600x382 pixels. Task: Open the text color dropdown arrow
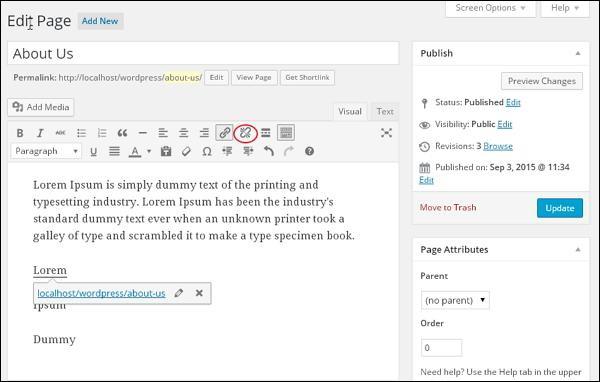tap(149, 152)
